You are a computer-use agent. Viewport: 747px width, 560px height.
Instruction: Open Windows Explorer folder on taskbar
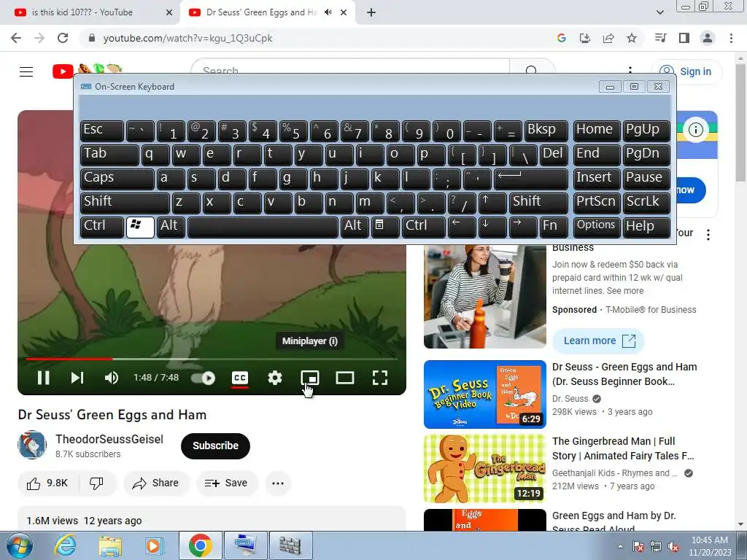pyautogui.click(x=110, y=545)
